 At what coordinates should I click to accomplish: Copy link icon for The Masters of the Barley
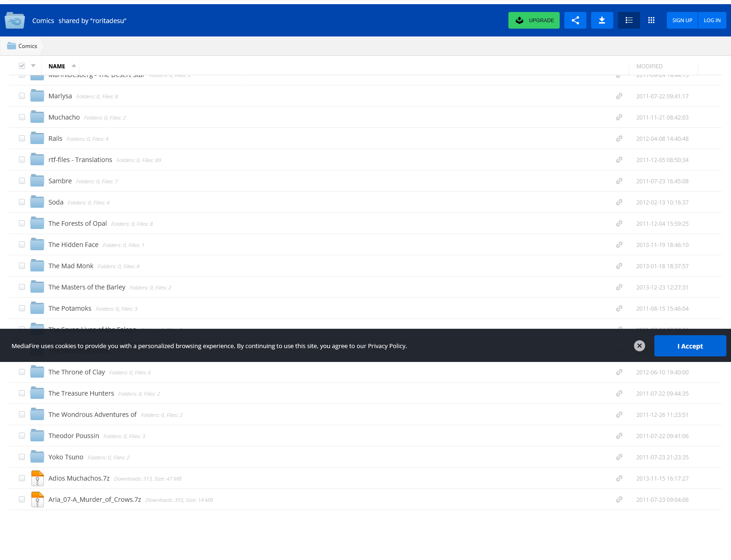click(619, 287)
